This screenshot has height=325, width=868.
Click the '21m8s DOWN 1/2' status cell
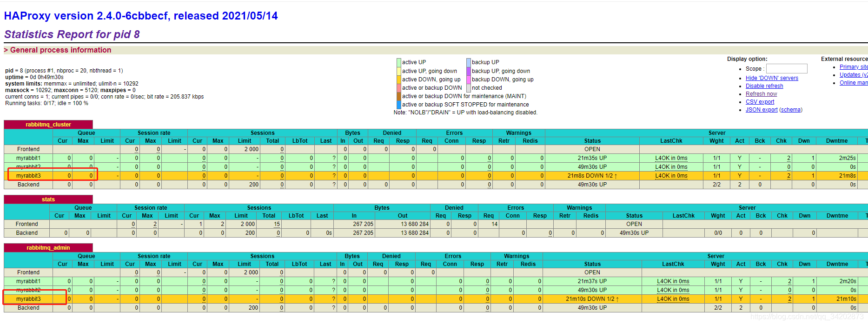tap(592, 176)
